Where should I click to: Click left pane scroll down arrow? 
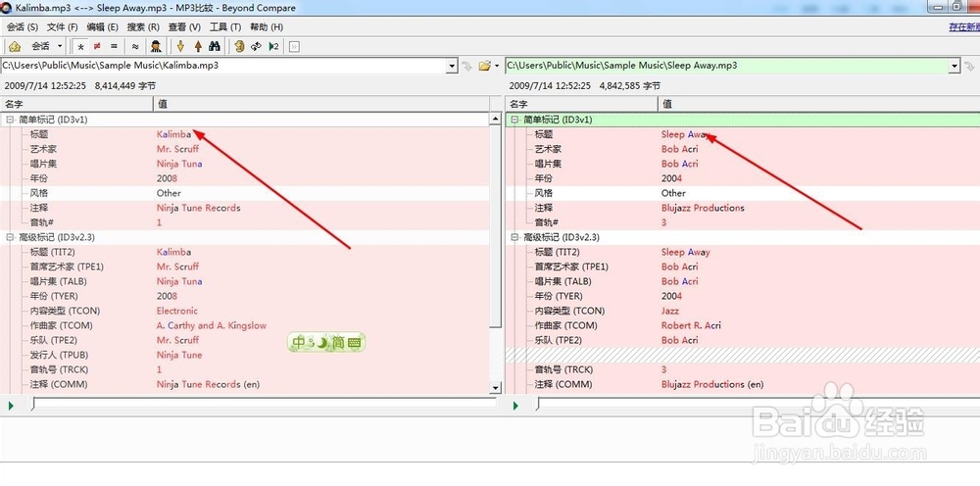point(496,388)
